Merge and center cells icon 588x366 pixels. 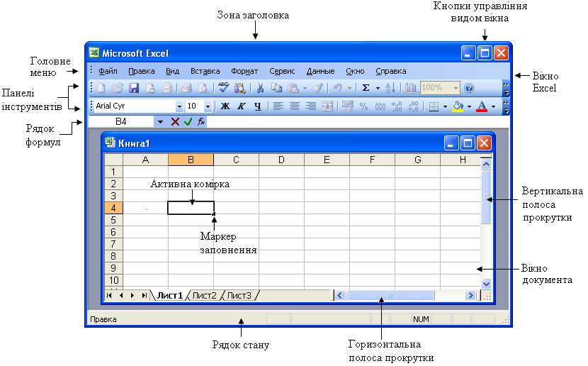coord(327,106)
